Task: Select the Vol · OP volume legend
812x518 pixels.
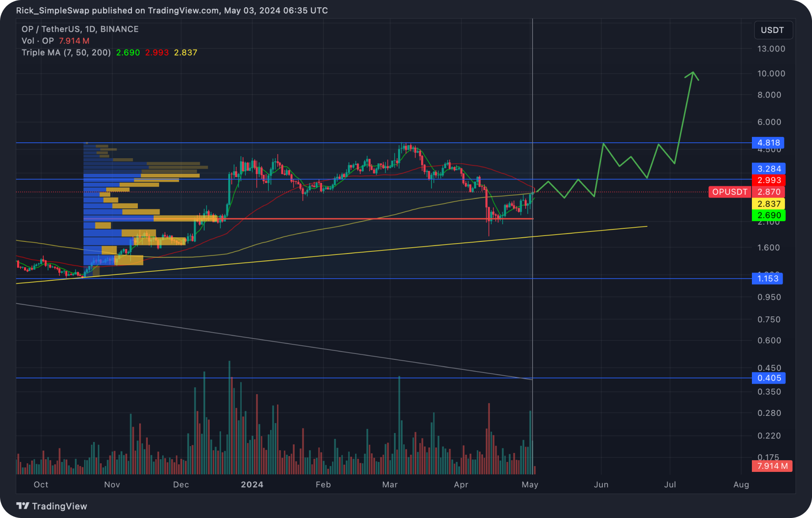Action: click(38, 41)
